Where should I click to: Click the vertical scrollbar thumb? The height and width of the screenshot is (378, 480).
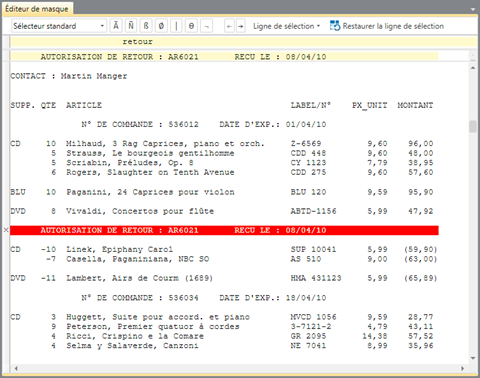point(473,127)
